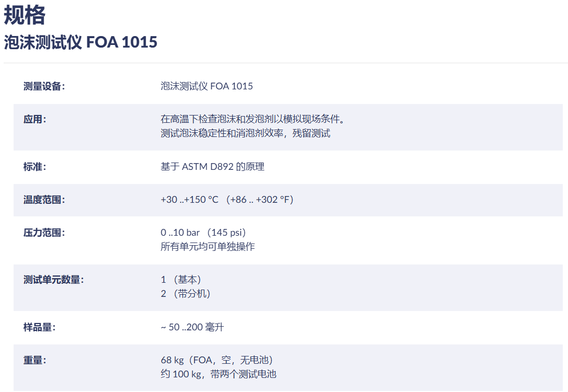This screenshot has width=568, height=392.
Task: Click the 1（基本）unit count line
Action: (x=181, y=280)
